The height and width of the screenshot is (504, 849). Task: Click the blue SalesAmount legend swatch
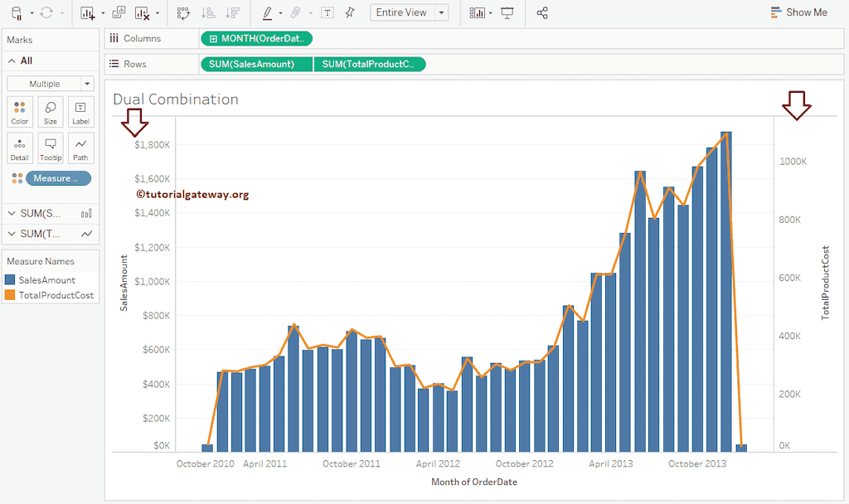(x=10, y=280)
